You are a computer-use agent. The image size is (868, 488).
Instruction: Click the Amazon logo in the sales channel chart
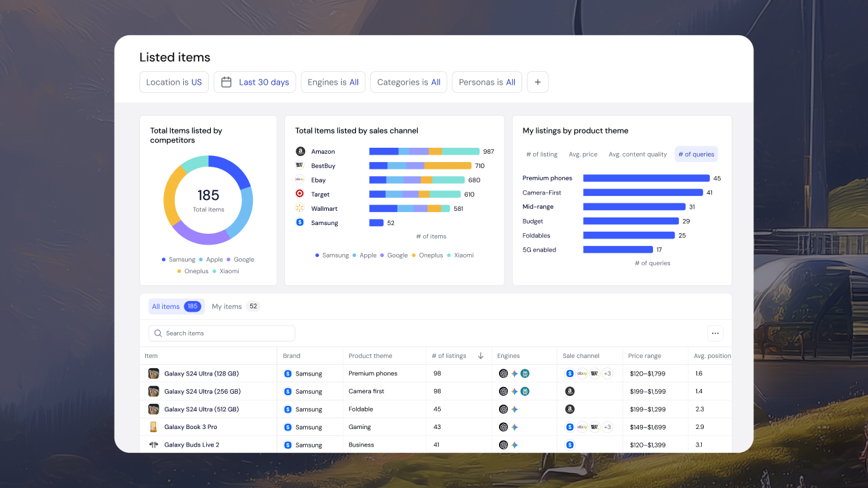click(300, 152)
